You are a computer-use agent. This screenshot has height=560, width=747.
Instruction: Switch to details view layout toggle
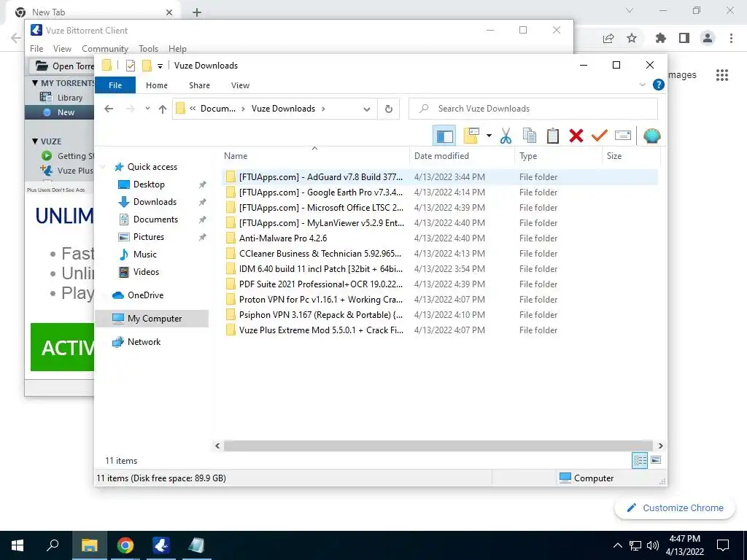click(640, 460)
